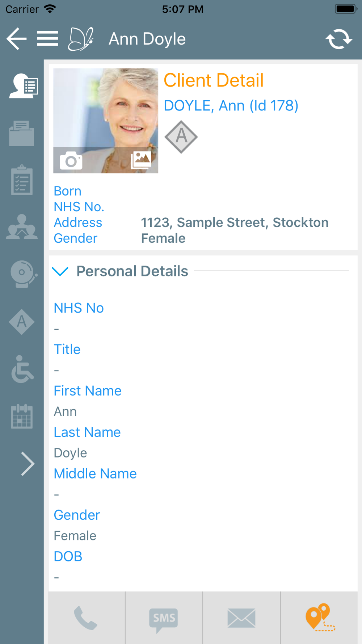Open the documents folder sidebar icon

pos(22,133)
